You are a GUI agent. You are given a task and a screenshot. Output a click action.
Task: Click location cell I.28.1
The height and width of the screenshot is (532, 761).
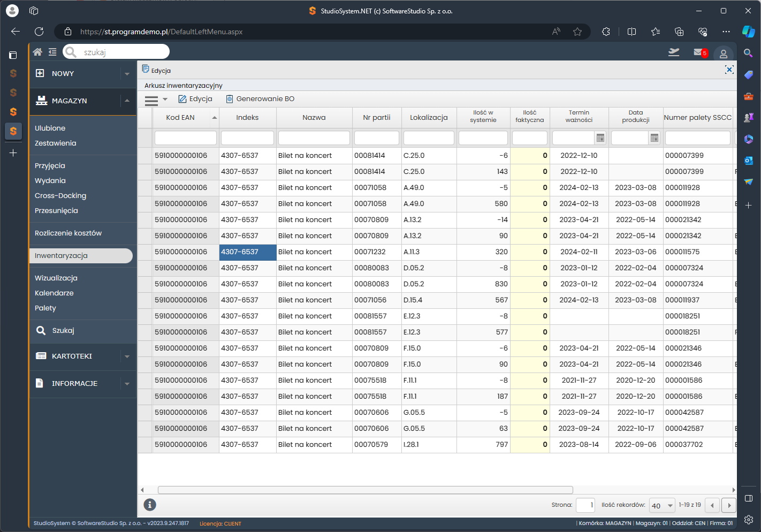coord(429,445)
